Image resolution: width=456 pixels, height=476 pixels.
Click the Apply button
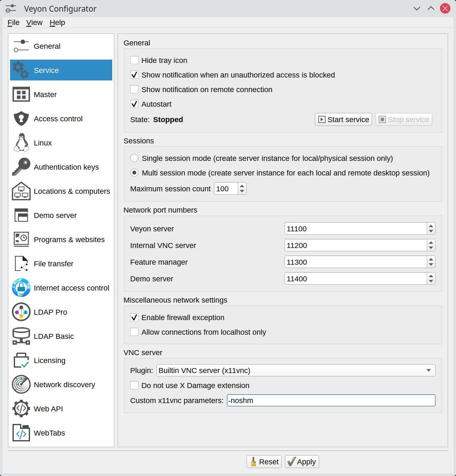click(302, 462)
